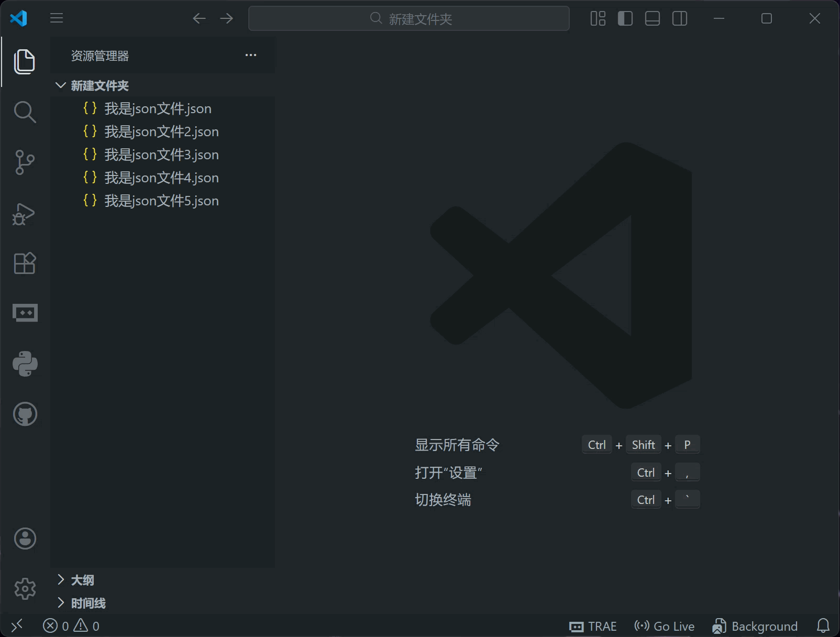Click the Go Live status bar button
The width and height of the screenshot is (840, 637).
pos(664,626)
